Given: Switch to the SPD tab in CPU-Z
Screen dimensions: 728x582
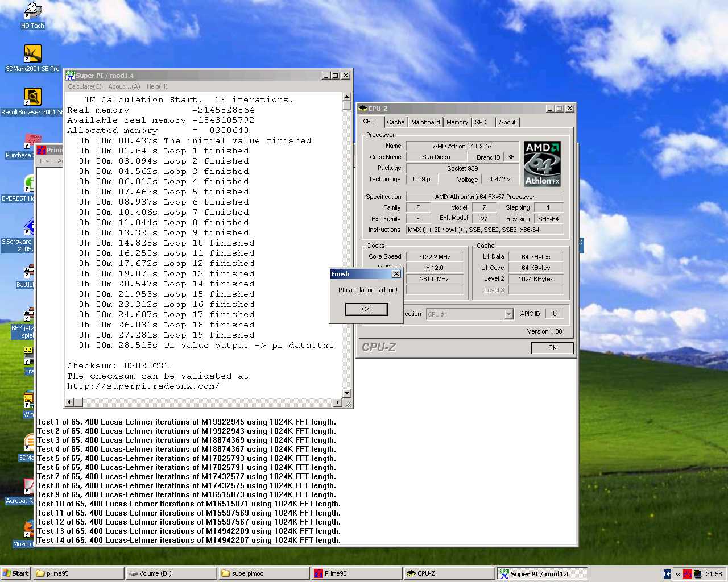Looking at the screenshot, I should 481,122.
